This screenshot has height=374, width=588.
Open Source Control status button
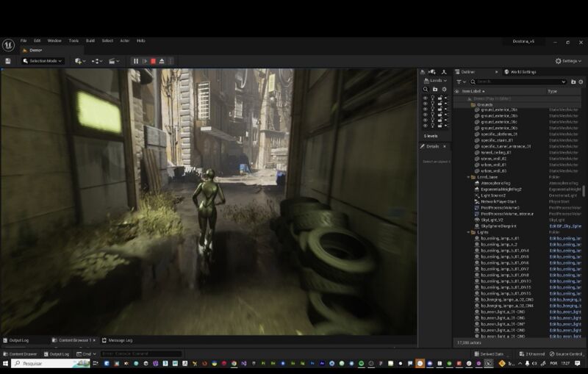(565, 353)
